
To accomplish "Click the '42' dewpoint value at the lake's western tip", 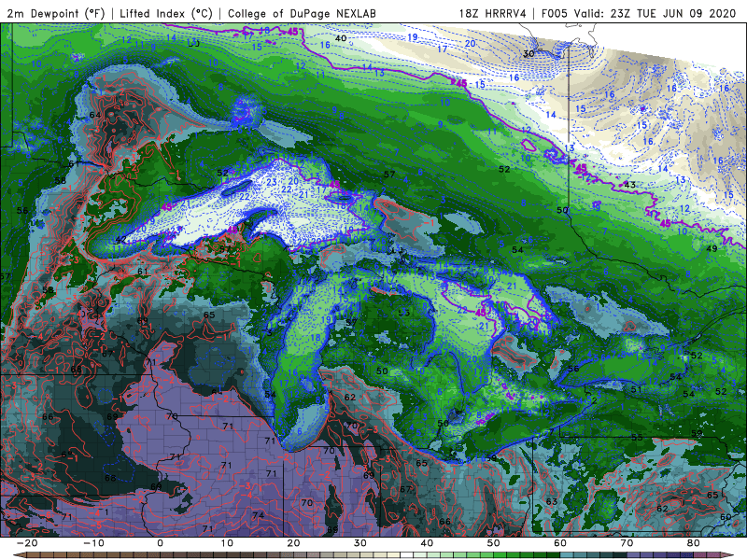I will coord(121,240).
